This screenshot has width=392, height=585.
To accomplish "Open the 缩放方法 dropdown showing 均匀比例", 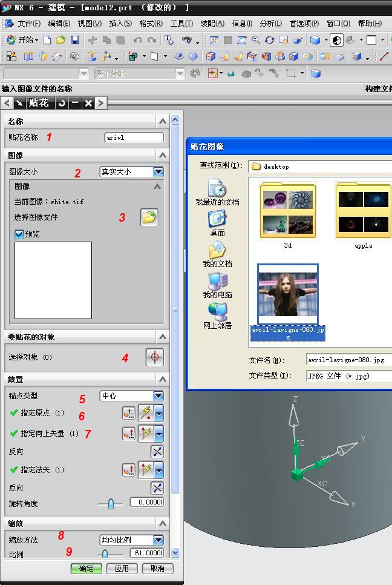I will click(131, 540).
